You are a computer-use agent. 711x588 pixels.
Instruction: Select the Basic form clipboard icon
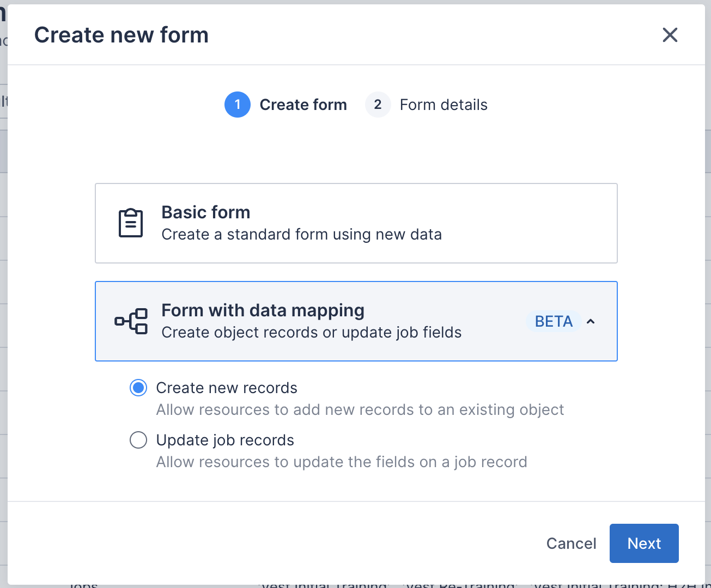[x=131, y=223]
